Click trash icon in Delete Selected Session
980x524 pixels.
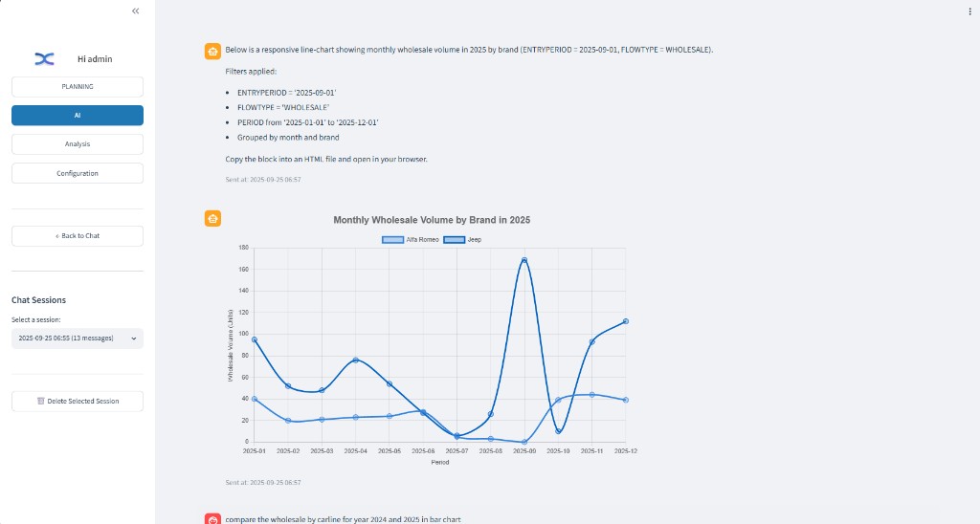(40, 401)
